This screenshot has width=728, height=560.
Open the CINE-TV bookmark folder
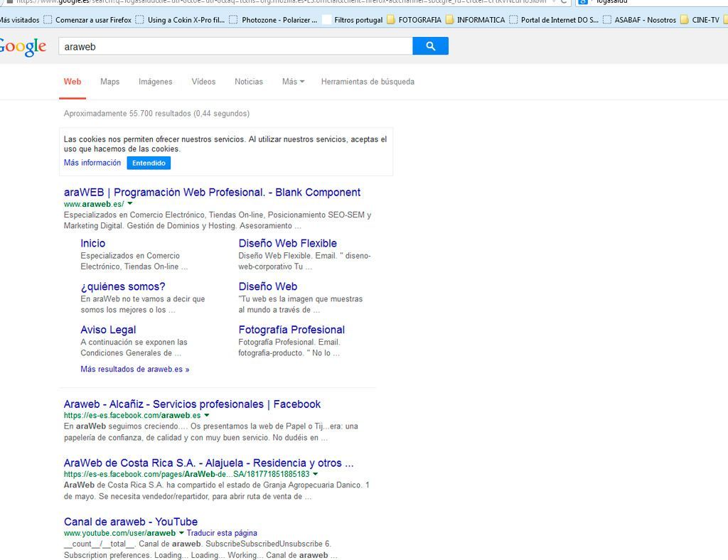700,19
